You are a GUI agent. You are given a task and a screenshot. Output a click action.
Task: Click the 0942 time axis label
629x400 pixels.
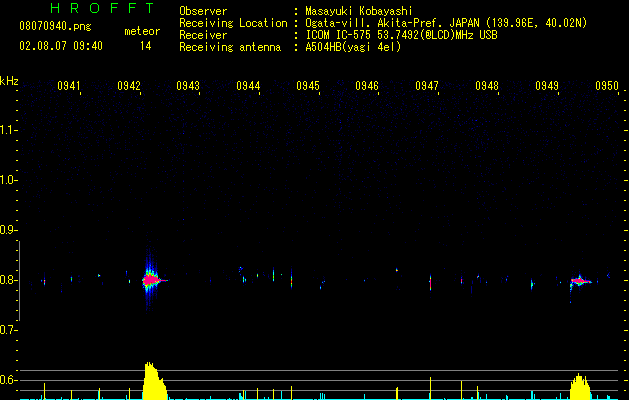coord(129,85)
